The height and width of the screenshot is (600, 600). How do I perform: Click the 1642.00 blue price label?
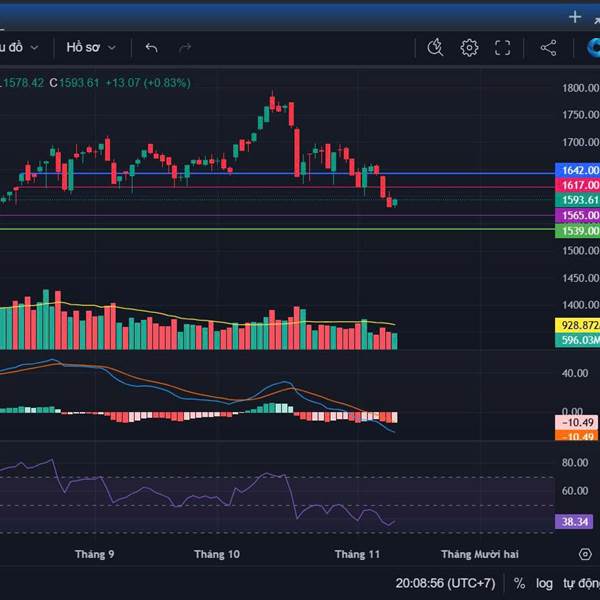(x=576, y=171)
